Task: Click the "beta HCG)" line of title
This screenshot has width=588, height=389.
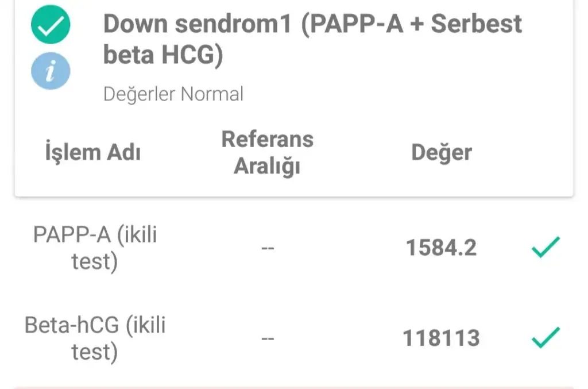Action: (x=163, y=56)
